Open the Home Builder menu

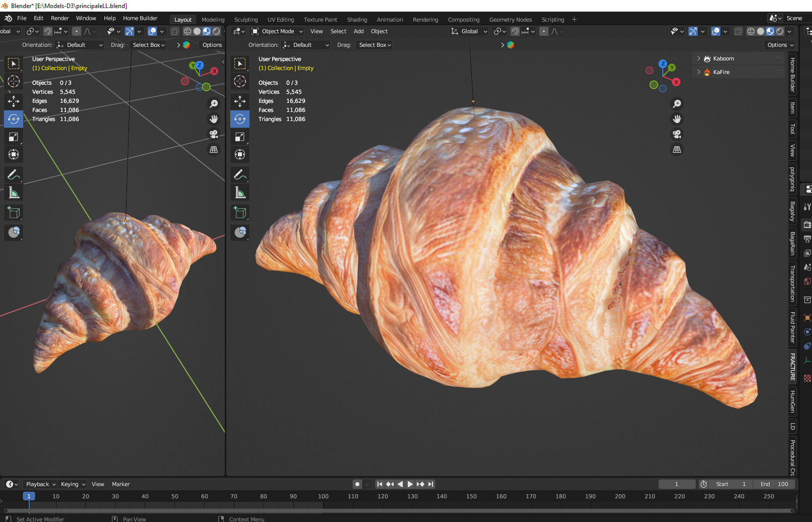(140, 18)
